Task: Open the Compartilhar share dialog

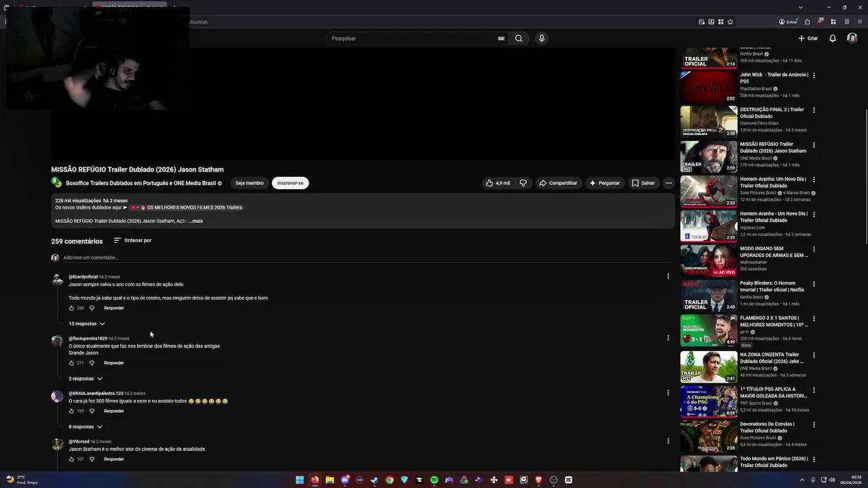Action: [558, 183]
